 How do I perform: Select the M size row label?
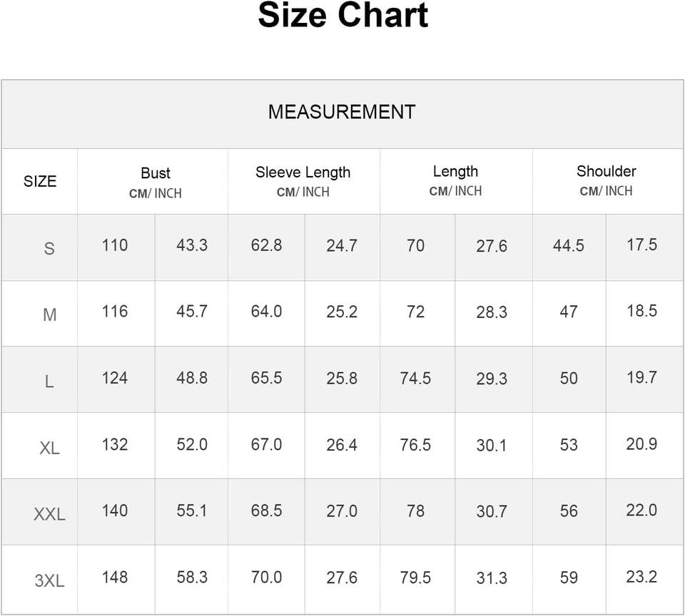[49, 314]
